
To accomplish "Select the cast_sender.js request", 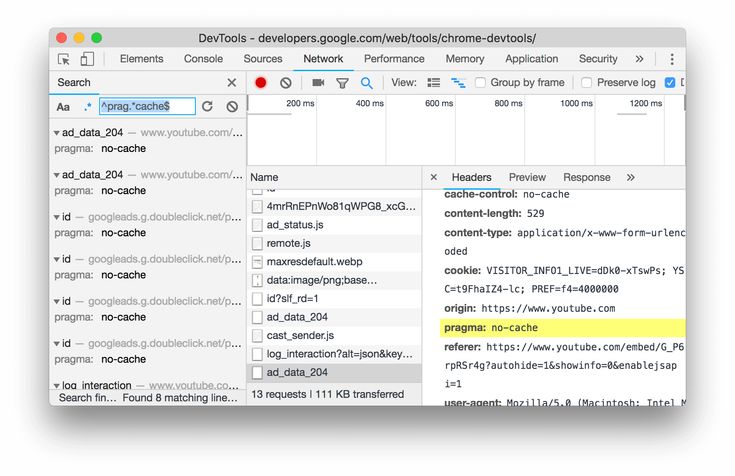I will click(335, 336).
